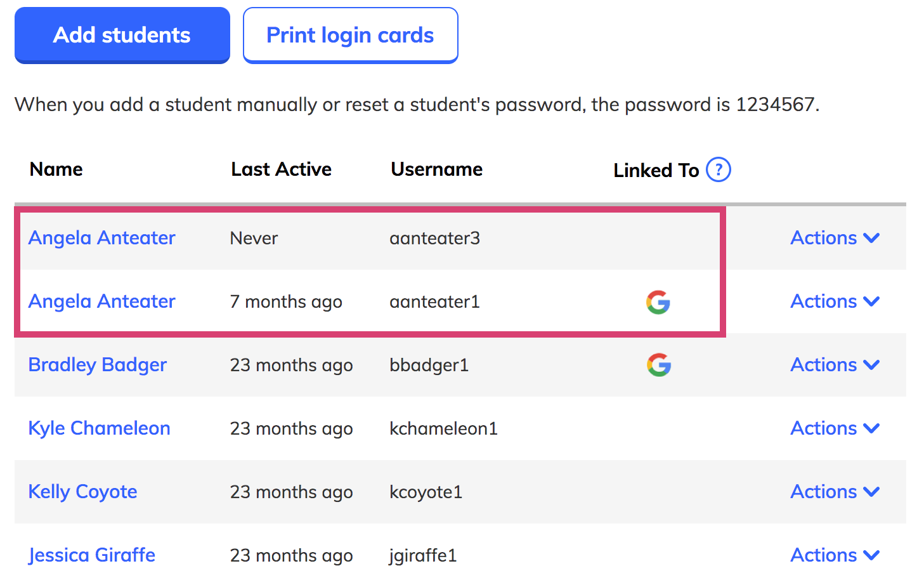Open Bradley Badger's student page

98,365
